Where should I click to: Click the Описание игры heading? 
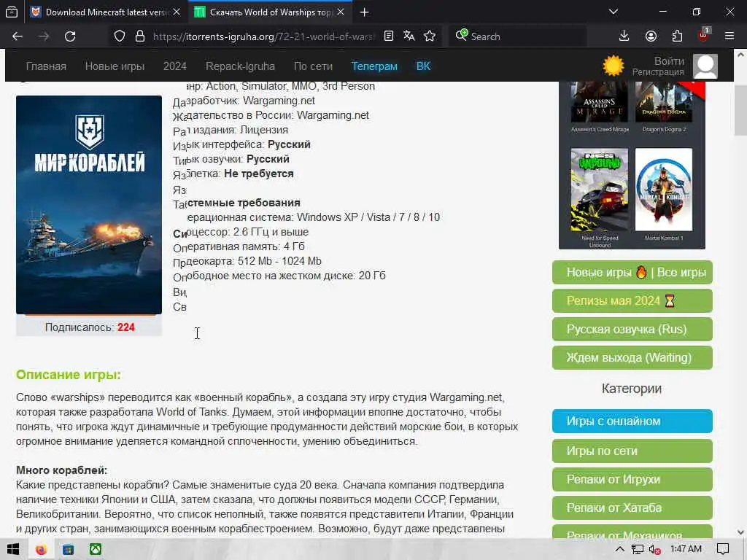(69, 375)
